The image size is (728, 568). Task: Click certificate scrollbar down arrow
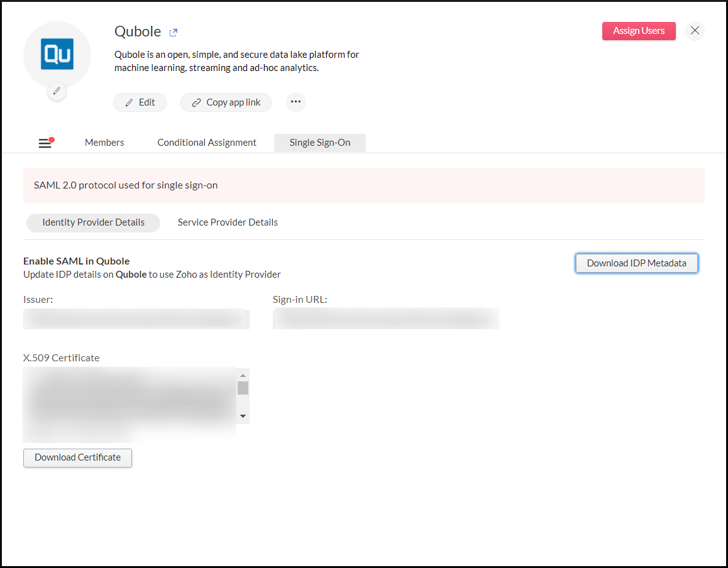tap(243, 416)
